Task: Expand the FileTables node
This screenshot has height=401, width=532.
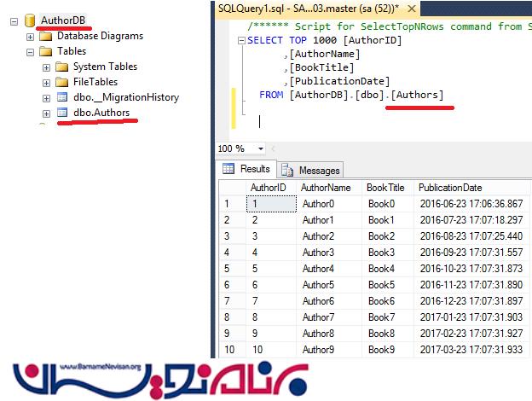Action: pos(46,83)
